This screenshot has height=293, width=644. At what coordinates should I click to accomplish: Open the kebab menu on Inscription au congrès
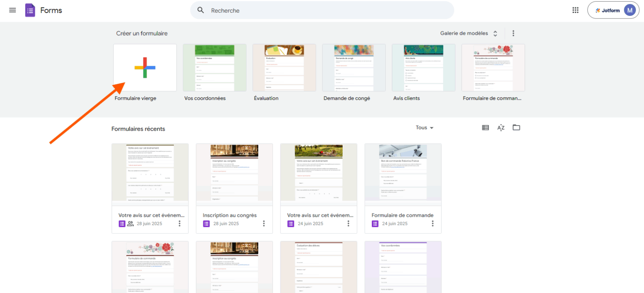pyautogui.click(x=264, y=223)
